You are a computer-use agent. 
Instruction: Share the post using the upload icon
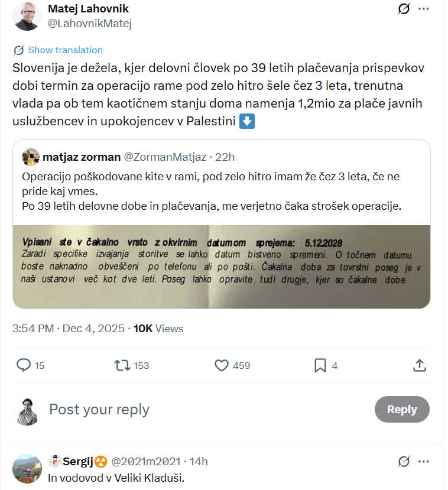pyautogui.click(x=419, y=365)
